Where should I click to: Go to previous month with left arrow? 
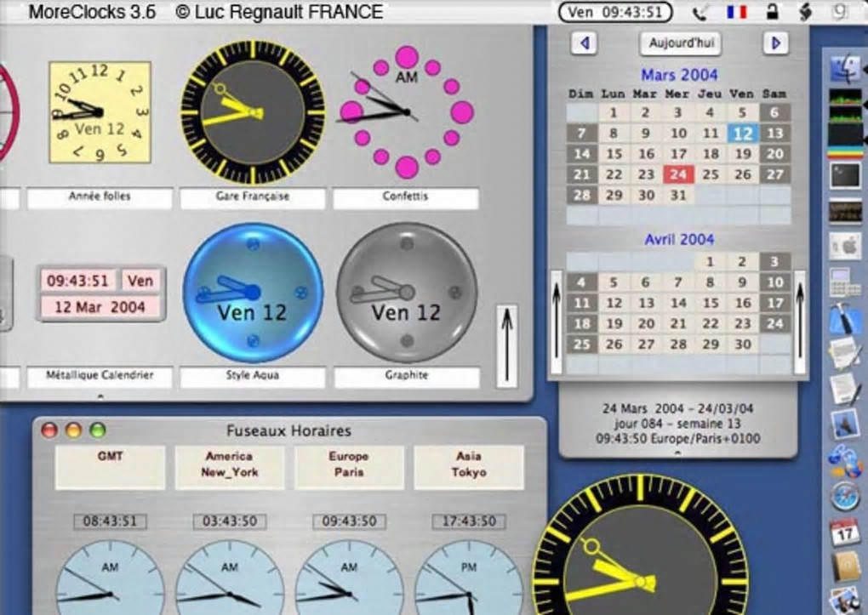click(585, 43)
